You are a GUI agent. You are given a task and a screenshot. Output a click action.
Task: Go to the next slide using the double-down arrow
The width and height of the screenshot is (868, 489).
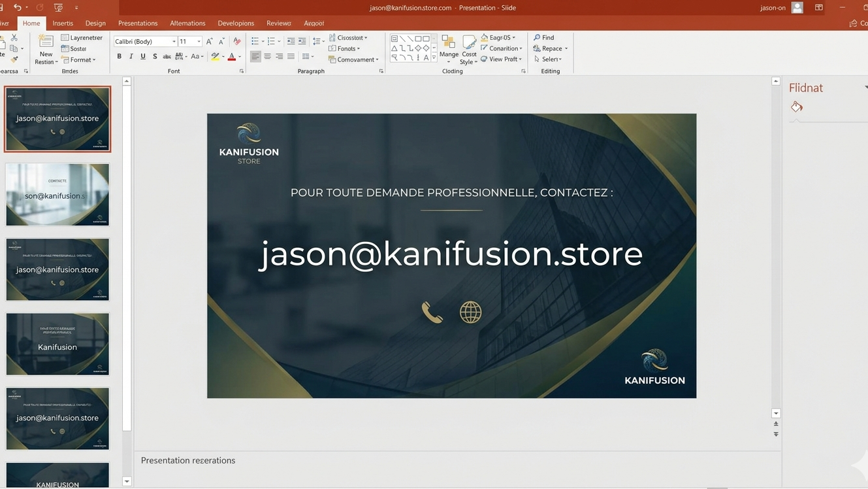click(x=776, y=434)
